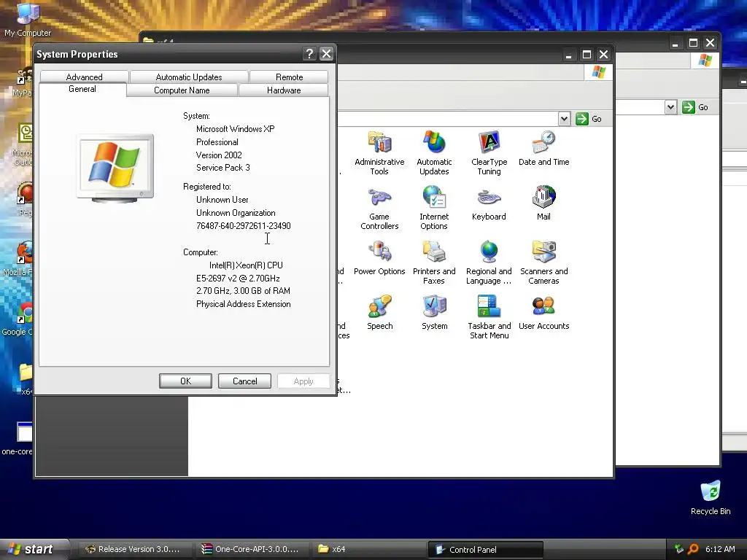Click the Service Pack 3 text
This screenshot has height=560, width=747.
(x=223, y=168)
